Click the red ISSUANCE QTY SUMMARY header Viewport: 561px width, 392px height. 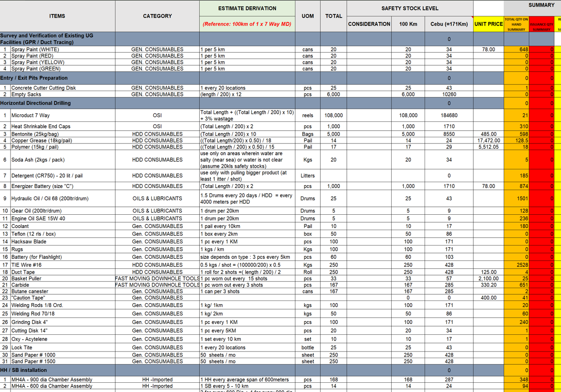click(x=541, y=24)
